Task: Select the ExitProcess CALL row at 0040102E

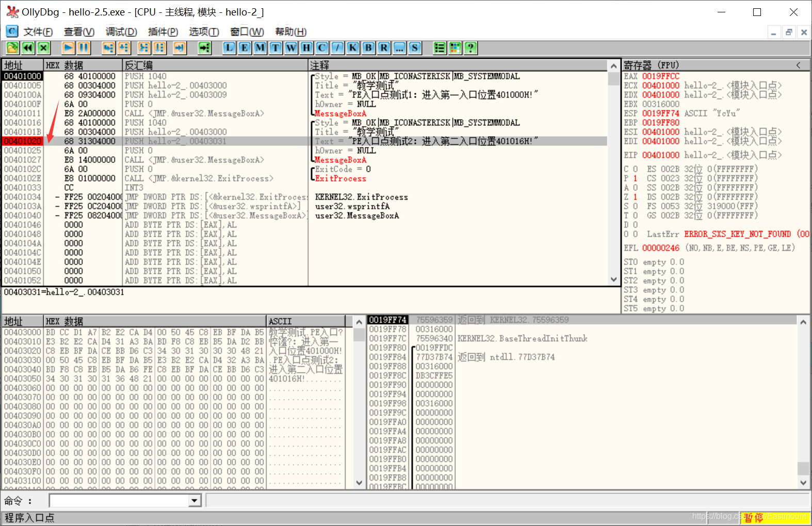Action: [304, 178]
